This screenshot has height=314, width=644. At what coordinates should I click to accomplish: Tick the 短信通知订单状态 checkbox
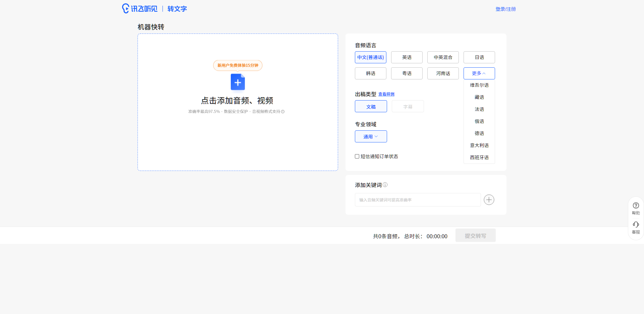(x=357, y=156)
